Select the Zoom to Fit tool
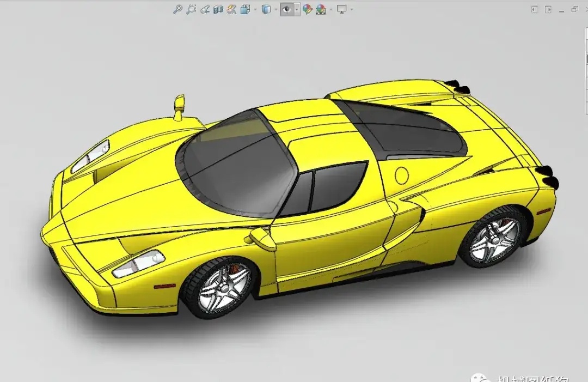The width and height of the screenshot is (588, 382). pos(178,9)
